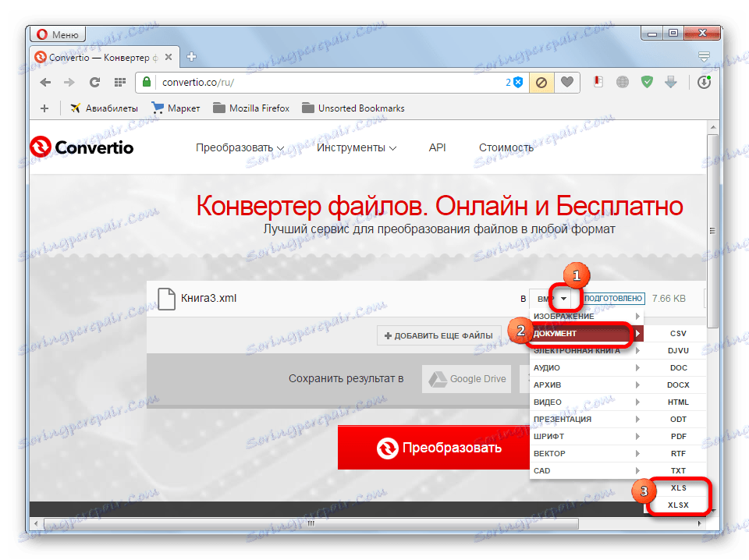The image size is (749, 560).
Task: Click the green shield extension icon
Action: click(647, 82)
